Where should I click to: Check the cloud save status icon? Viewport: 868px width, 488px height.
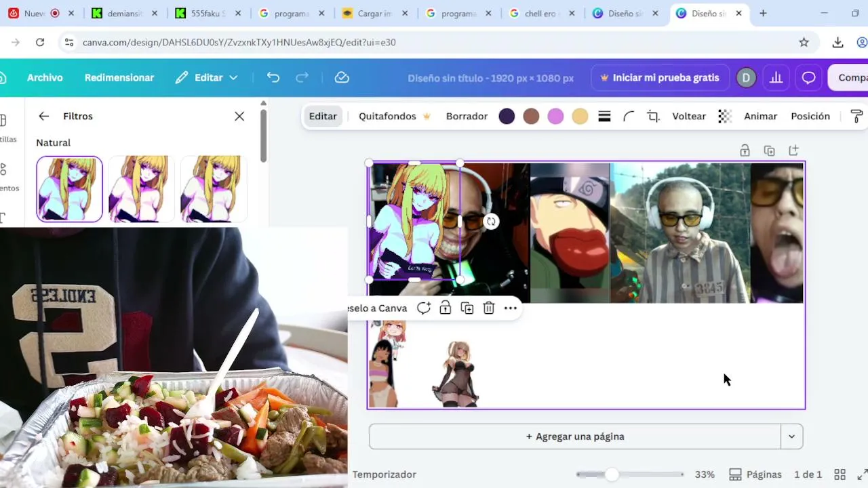click(342, 78)
